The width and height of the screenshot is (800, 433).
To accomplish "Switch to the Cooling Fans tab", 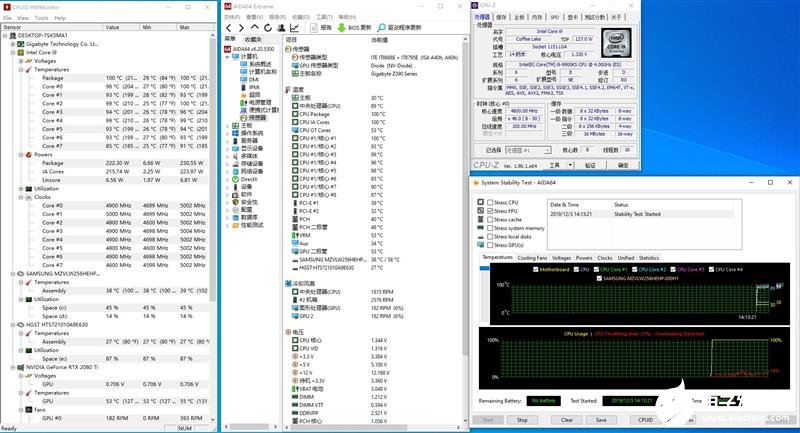I will pyautogui.click(x=532, y=258).
